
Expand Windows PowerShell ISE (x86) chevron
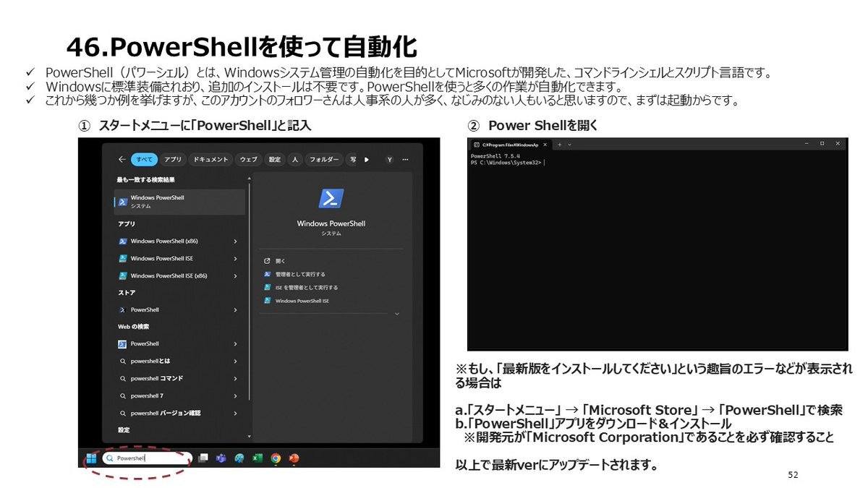(x=235, y=275)
